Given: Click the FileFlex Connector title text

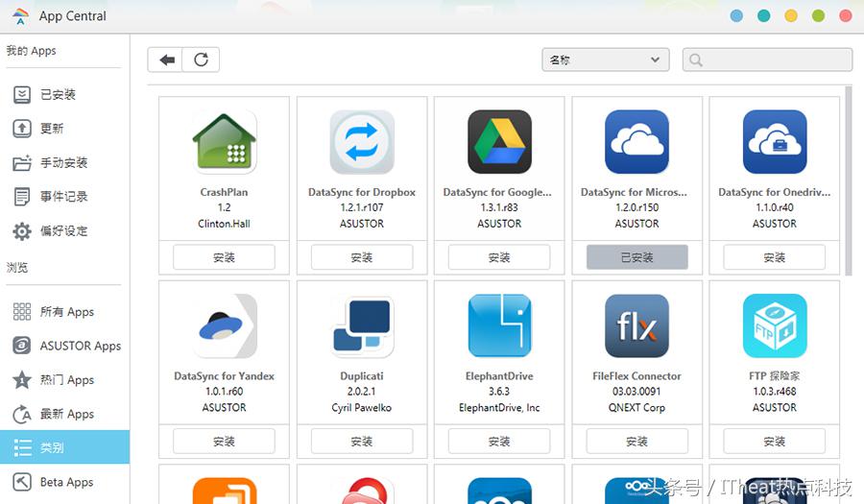Looking at the screenshot, I should (637, 376).
